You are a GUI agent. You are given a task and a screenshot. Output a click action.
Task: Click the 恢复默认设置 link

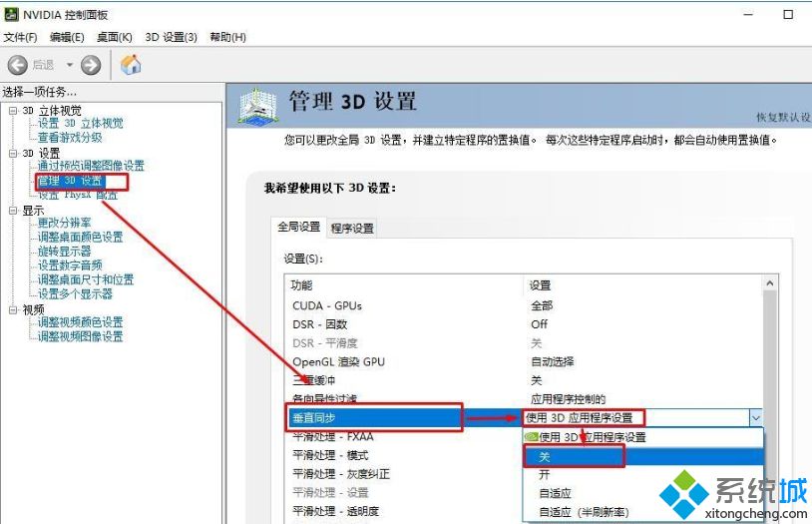[x=783, y=118]
